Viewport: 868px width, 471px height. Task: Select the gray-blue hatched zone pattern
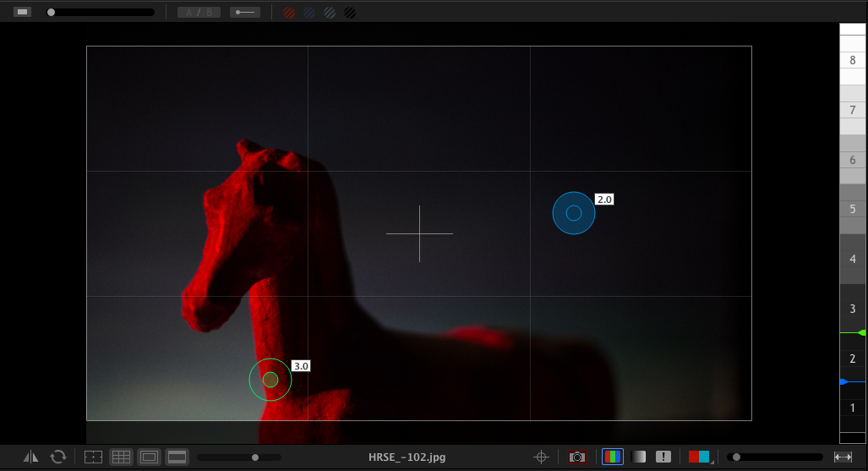click(330, 12)
